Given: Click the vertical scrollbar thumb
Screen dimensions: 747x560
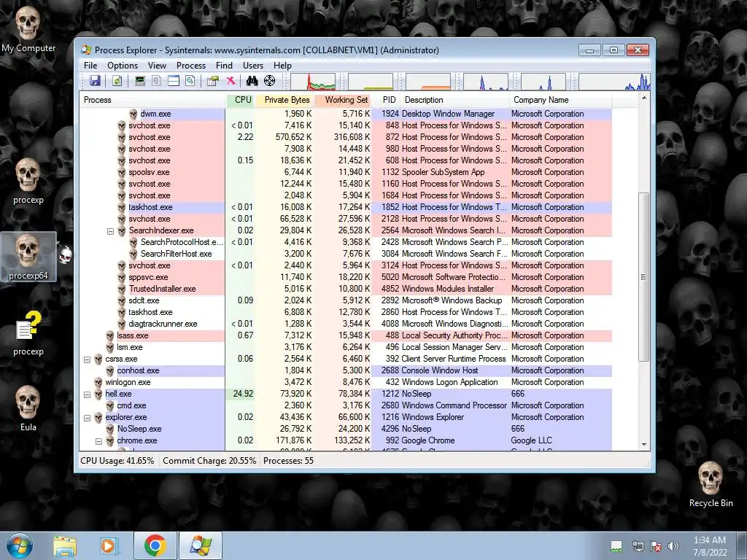Looking at the screenshot, I should click(x=643, y=277).
